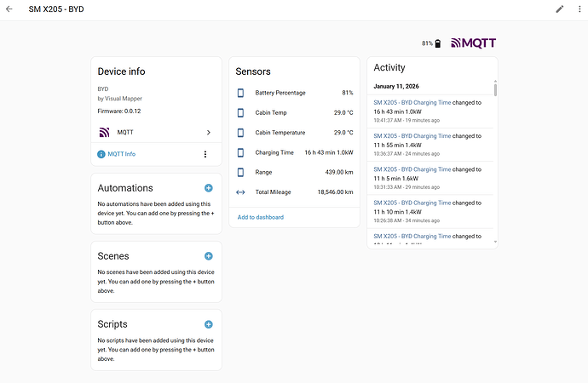Click the back arrow icon
Screen dimensions: 588x383
(x=9, y=9)
